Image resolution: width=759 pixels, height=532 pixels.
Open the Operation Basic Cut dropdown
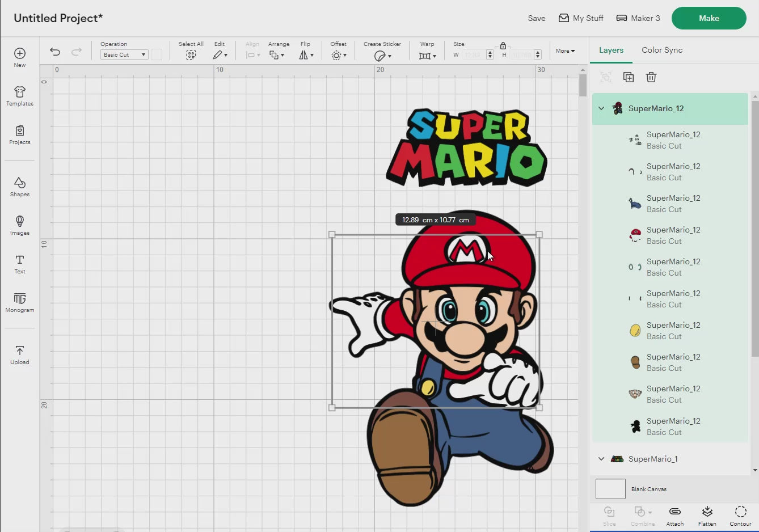(124, 55)
